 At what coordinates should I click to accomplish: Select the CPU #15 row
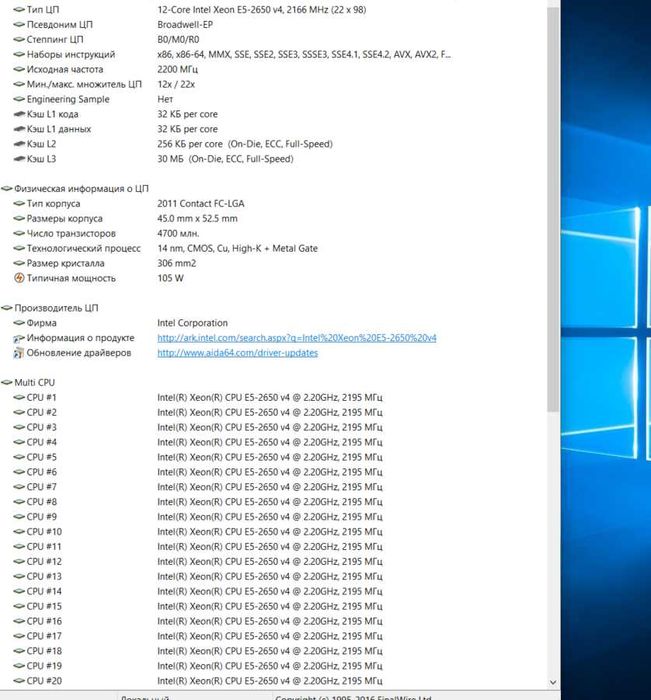[x=198, y=606]
